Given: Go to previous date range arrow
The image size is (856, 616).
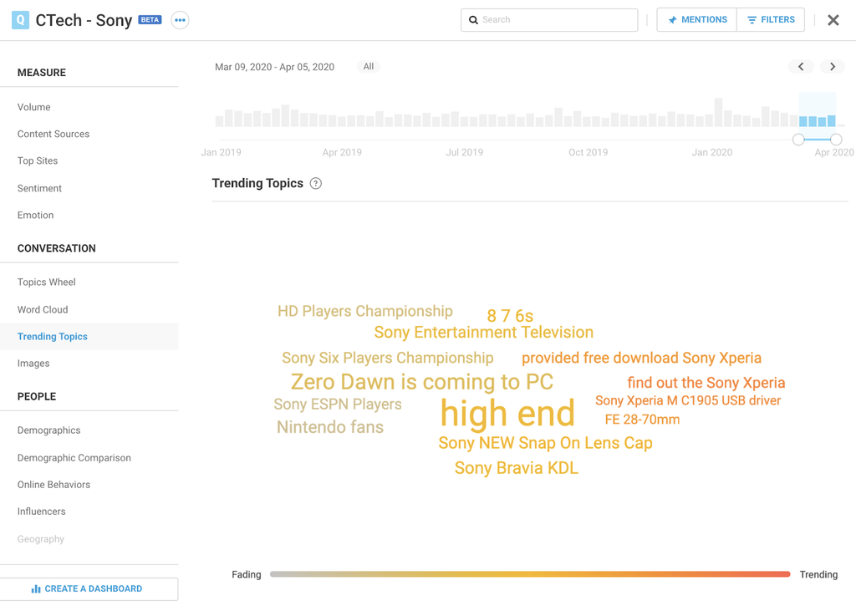Looking at the screenshot, I should pos(801,67).
